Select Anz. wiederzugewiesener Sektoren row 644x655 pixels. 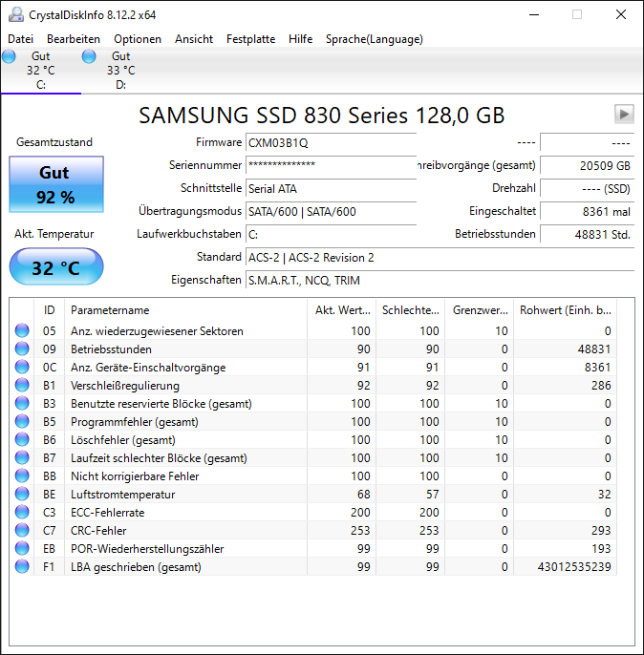point(313,330)
